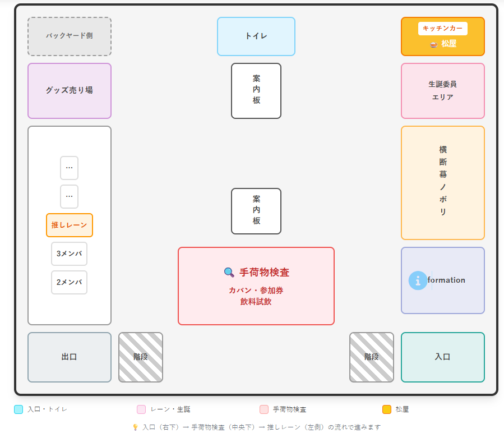Click the 出口 exit box
This screenshot has width=504, height=433.
[x=70, y=357]
